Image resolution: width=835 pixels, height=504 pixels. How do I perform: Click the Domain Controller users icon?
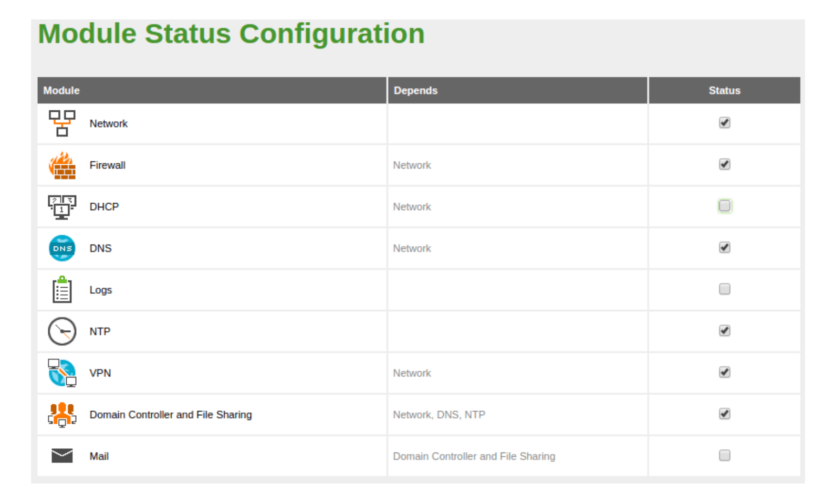pos(62,415)
